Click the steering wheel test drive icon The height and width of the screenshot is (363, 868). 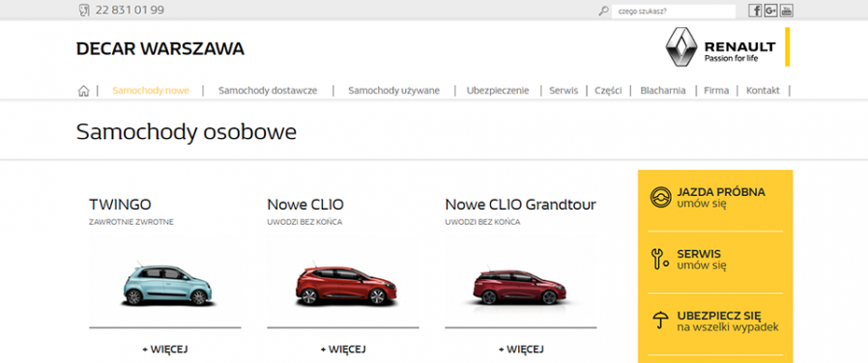[660, 197]
